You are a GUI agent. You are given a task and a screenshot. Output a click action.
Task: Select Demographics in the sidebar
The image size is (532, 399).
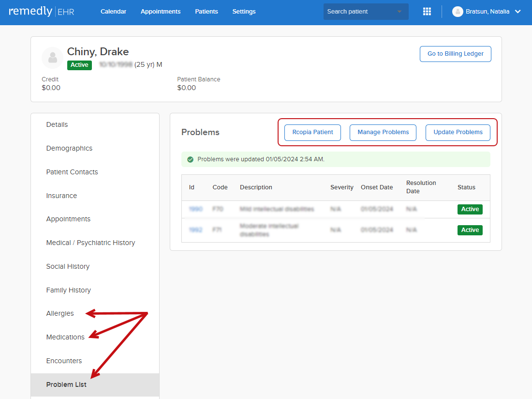[x=69, y=148]
